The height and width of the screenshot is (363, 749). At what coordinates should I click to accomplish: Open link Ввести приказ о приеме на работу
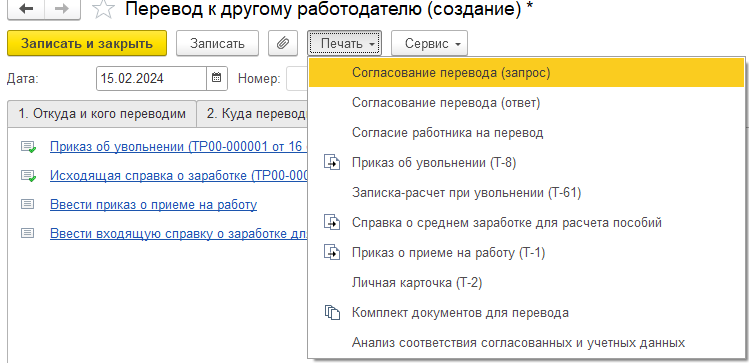153,205
